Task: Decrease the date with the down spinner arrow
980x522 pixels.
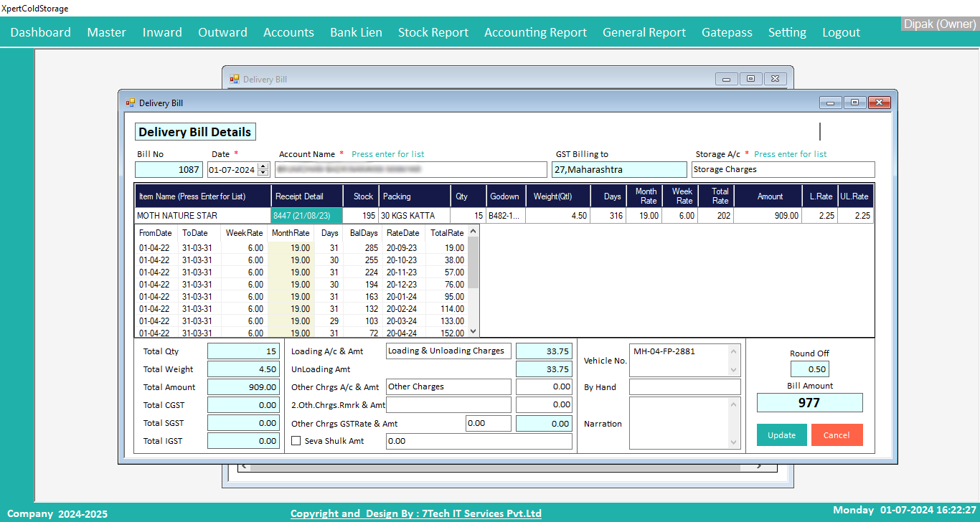Action: point(263,173)
